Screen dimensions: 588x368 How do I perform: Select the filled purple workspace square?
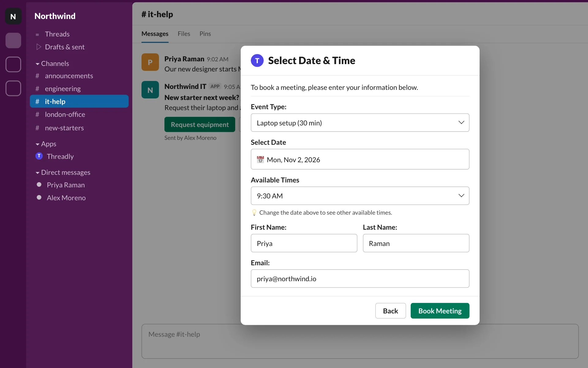(13, 40)
